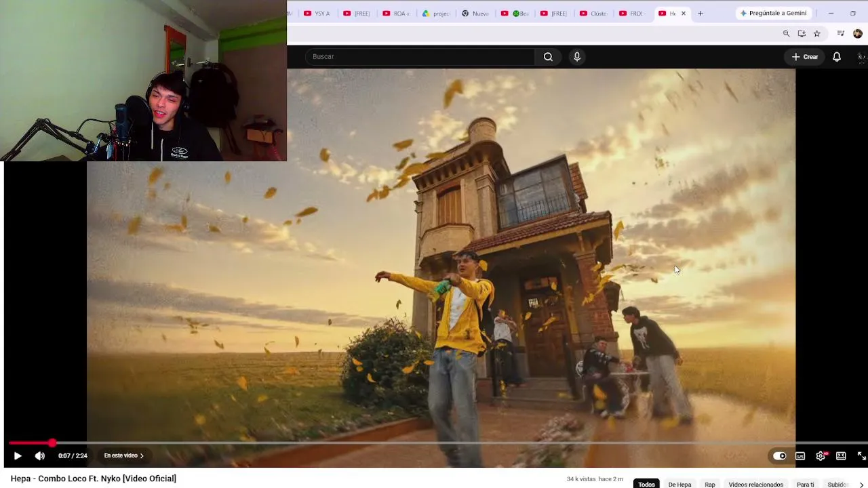Image resolution: width=868 pixels, height=488 pixels.
Task: Open Chrome zoom indicator icon
Action: (787, 34)
